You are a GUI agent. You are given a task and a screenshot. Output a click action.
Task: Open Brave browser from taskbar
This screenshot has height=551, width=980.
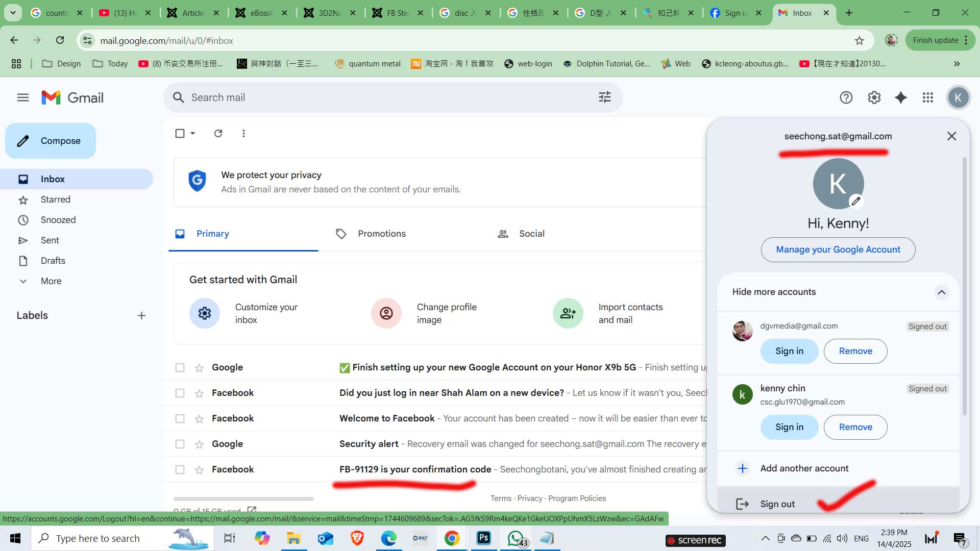pos(357,538)
